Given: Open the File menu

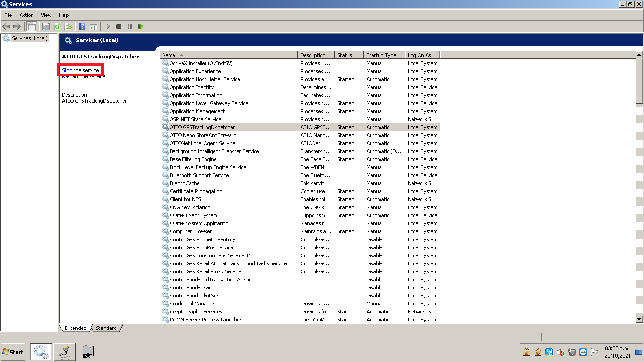Looking at the screenshot, I should tap(8, 15).
